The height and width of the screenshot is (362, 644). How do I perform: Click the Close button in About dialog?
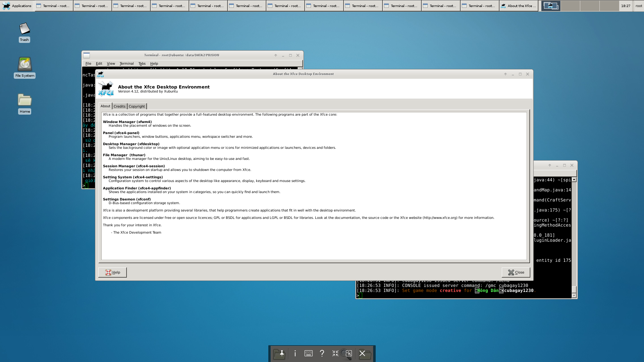pos(516,272)
